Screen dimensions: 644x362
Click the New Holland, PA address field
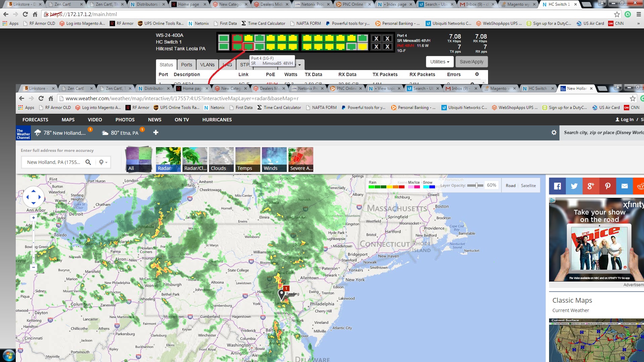pyautogui.click(x=54, y=162)
